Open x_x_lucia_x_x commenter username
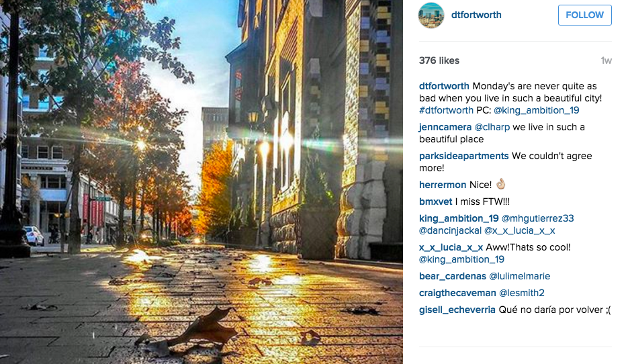628x364 pixels. [x=451, y=247]
